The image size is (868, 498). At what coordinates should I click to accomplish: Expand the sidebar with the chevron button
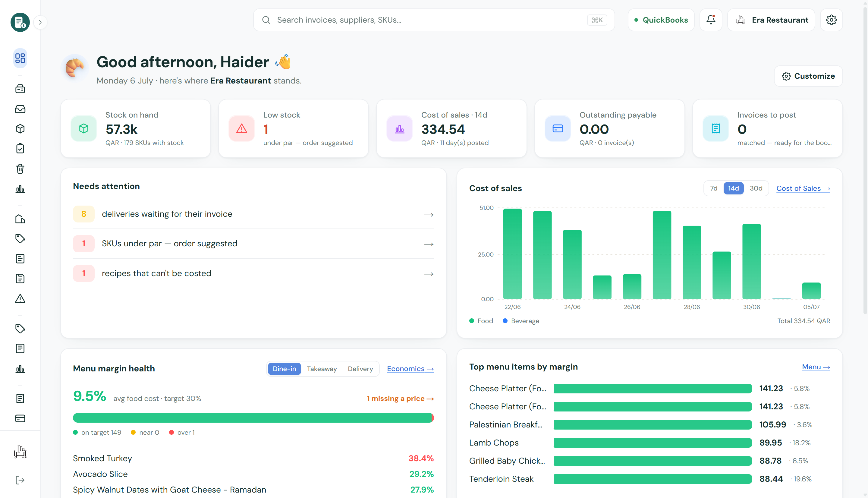point(40,22)
